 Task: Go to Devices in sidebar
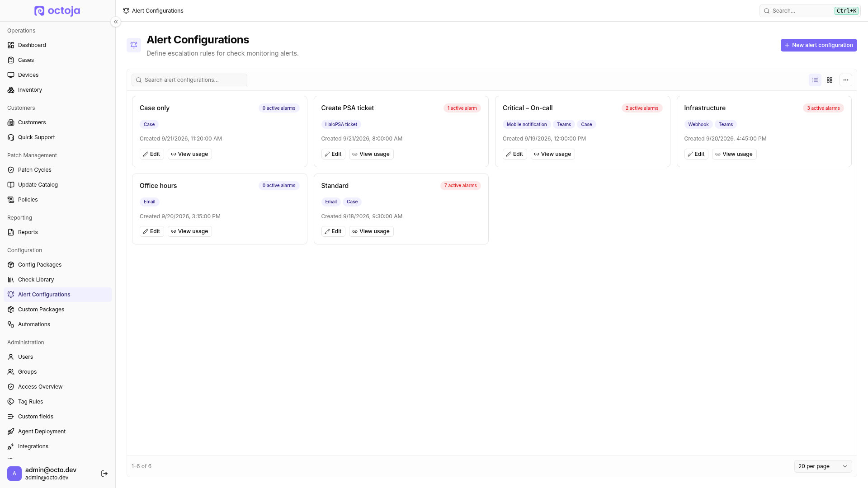[57, 75]
